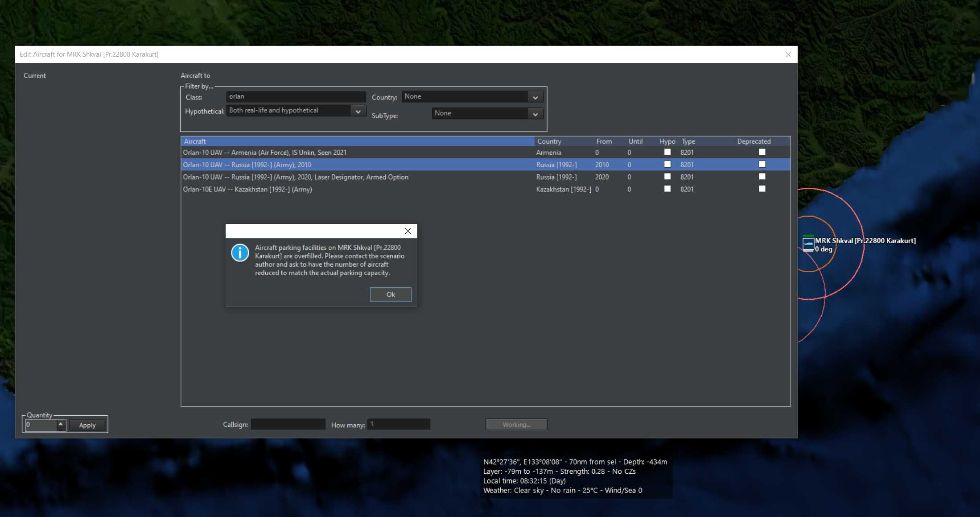Click the Callsign input field
Viewport: 980px width, 517px height.
(x=288, y=424)
